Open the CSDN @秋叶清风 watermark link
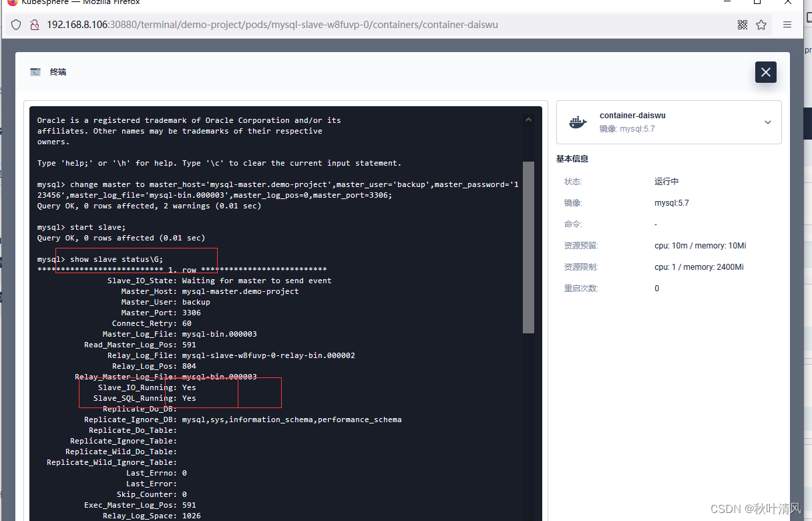 (x=753, y=508)
